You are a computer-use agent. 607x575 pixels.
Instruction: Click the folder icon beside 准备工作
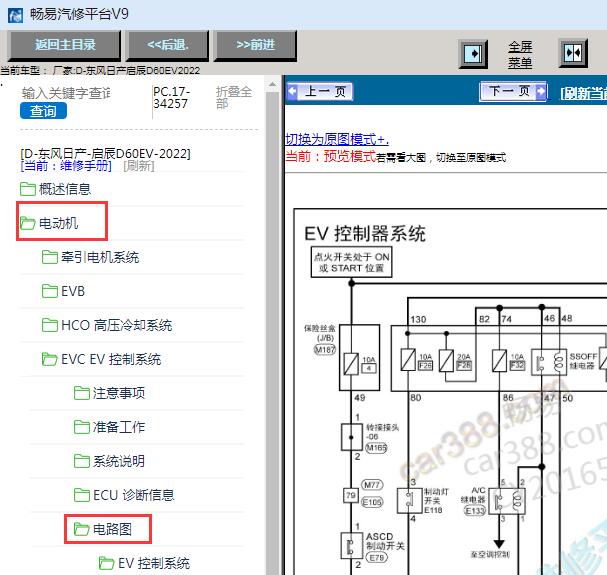tap(82, 427)
